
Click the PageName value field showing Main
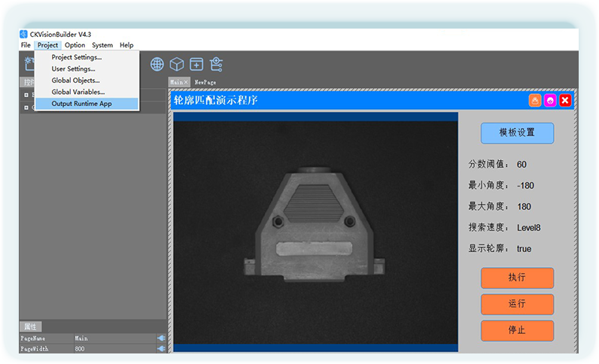(114, 338)
